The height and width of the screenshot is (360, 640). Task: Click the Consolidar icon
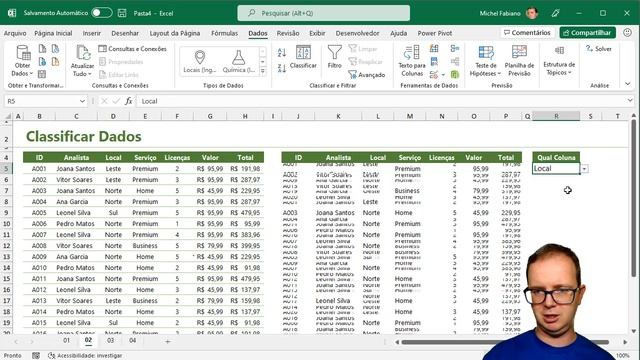tap(455, 49)
